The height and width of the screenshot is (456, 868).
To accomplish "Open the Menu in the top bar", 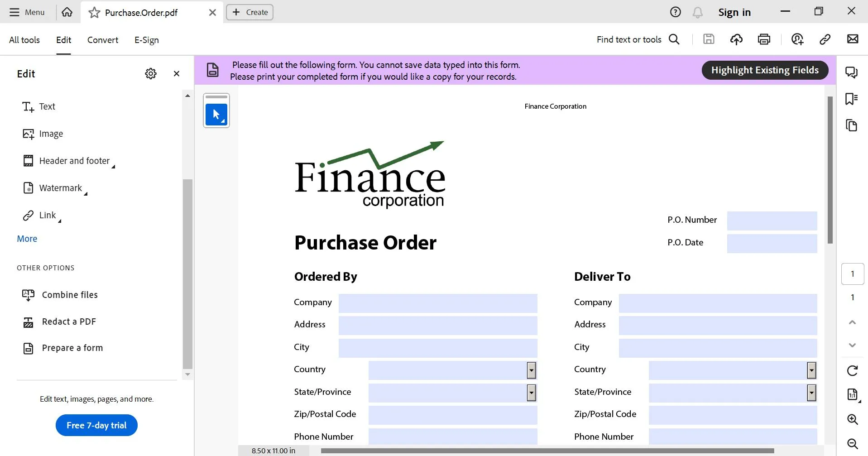I will point(27,12).
